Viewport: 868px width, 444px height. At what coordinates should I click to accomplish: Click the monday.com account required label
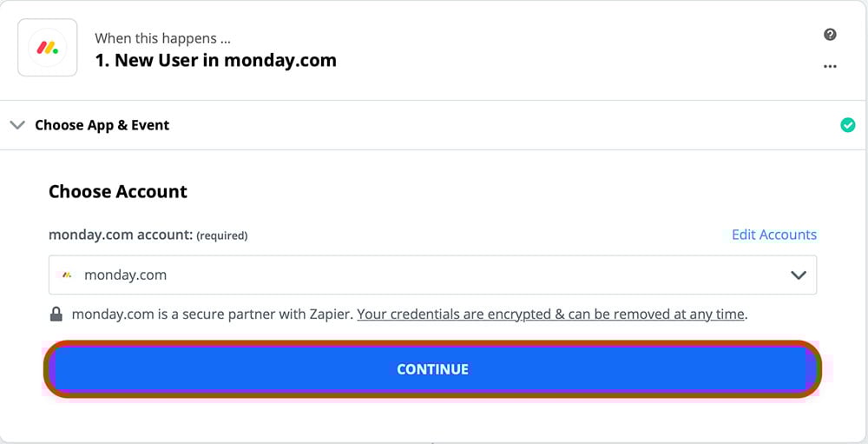coord(121,235)
